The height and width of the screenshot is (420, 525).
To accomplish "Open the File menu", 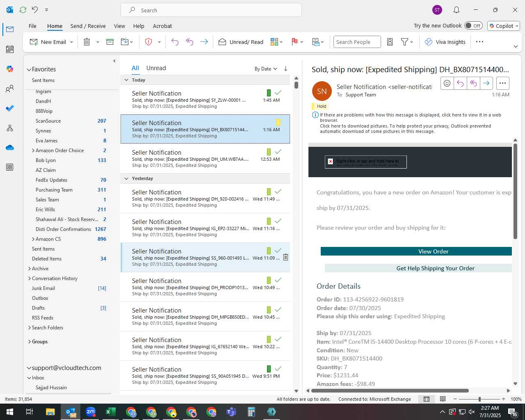I will (32, 26).
